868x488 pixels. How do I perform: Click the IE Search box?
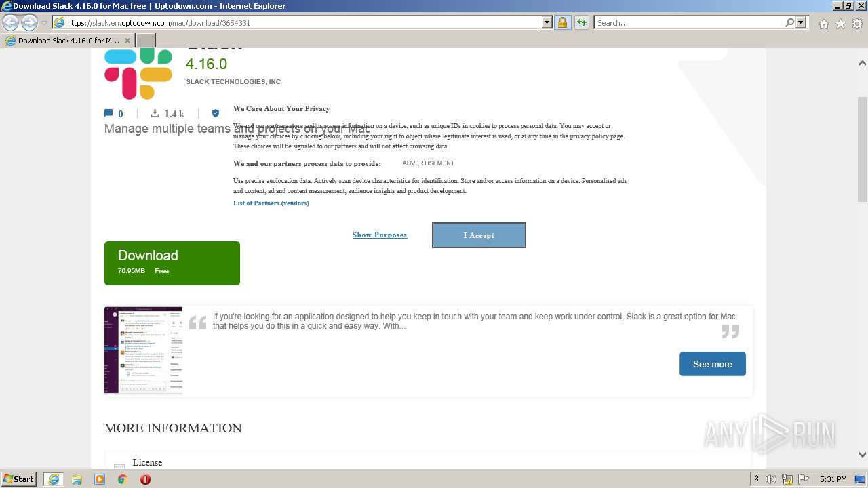[x=688, y=23]
